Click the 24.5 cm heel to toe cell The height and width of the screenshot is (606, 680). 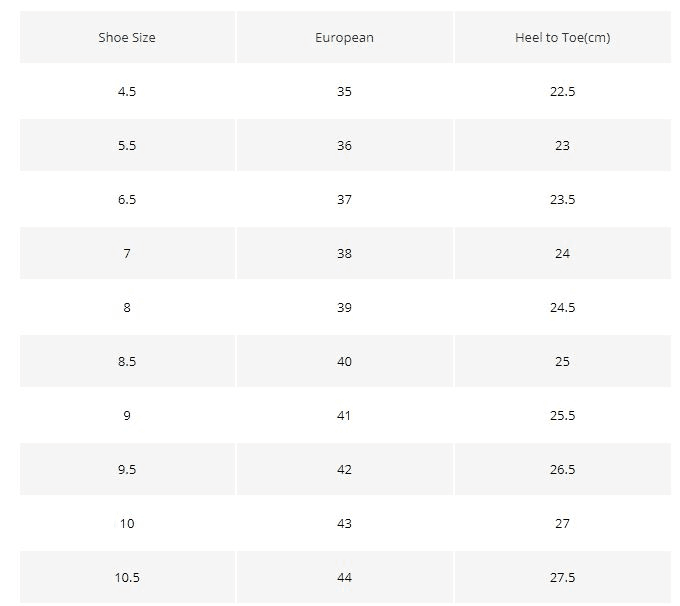coord(562,308)
